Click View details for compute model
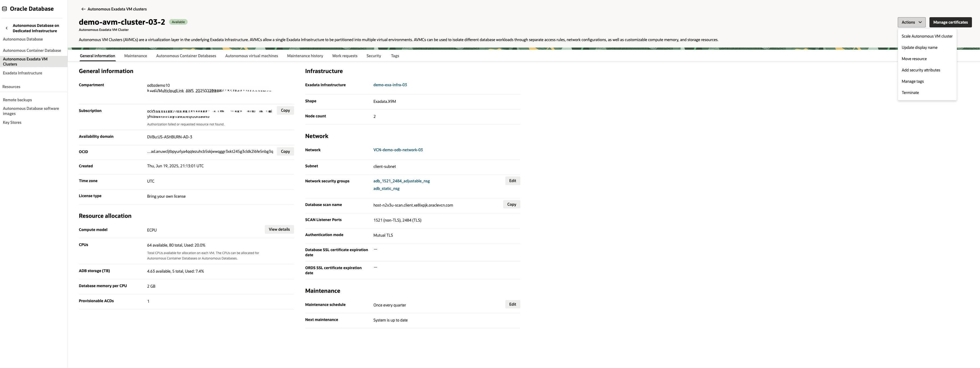The image size is (980, 368). tap(279, 229)
